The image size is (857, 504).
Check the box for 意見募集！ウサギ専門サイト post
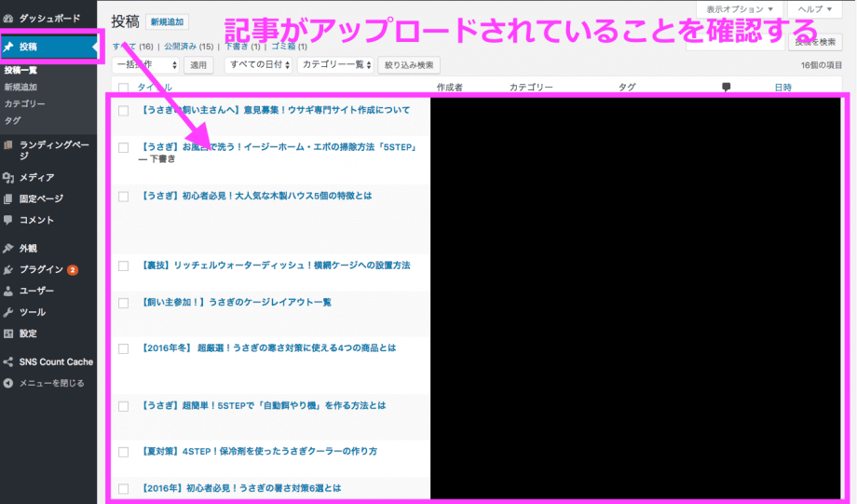pos(123,110)
